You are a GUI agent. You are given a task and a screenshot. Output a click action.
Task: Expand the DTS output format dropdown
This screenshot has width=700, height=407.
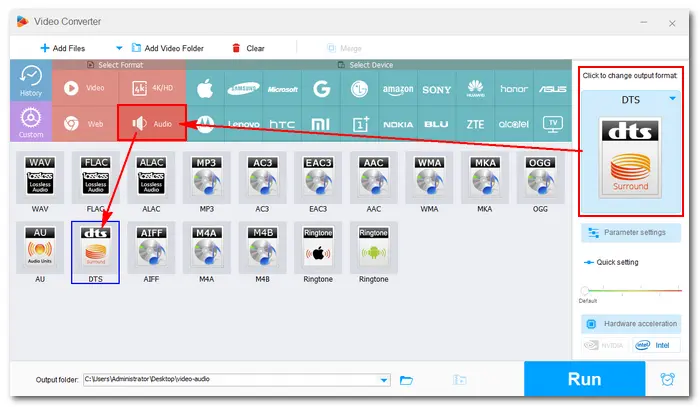(672, 99)
